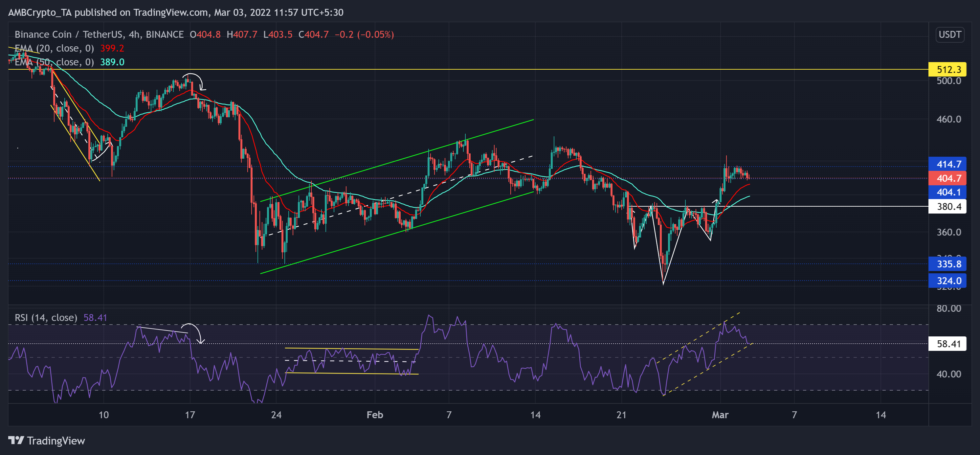Click the high price H407.7 in header
The height and width of the screenshot is (455, 980).
[242, 34]
